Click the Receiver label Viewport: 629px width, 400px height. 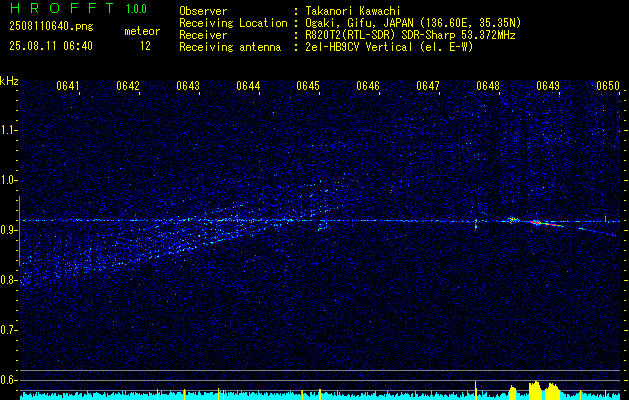[203, 35]
